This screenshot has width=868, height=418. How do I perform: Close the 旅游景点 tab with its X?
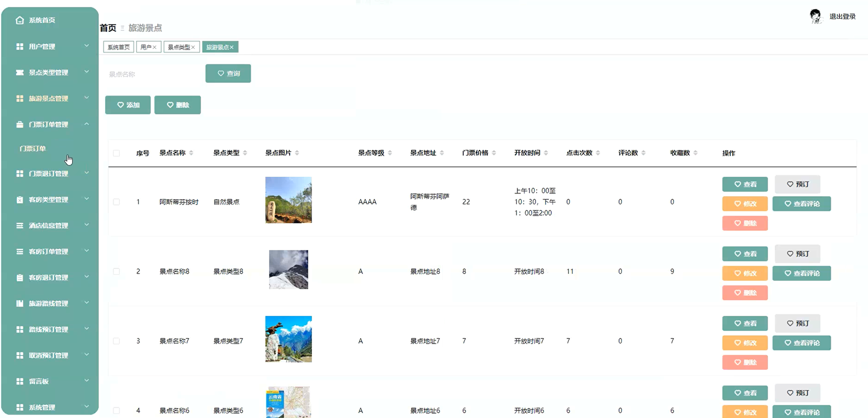pos(232,47)
